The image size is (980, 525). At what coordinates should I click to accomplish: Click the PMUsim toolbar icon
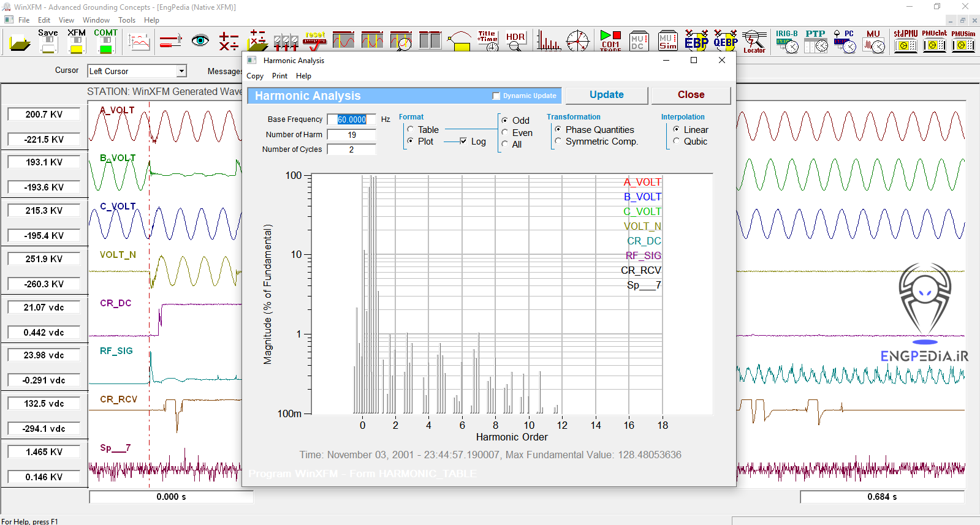click(963, 41)
